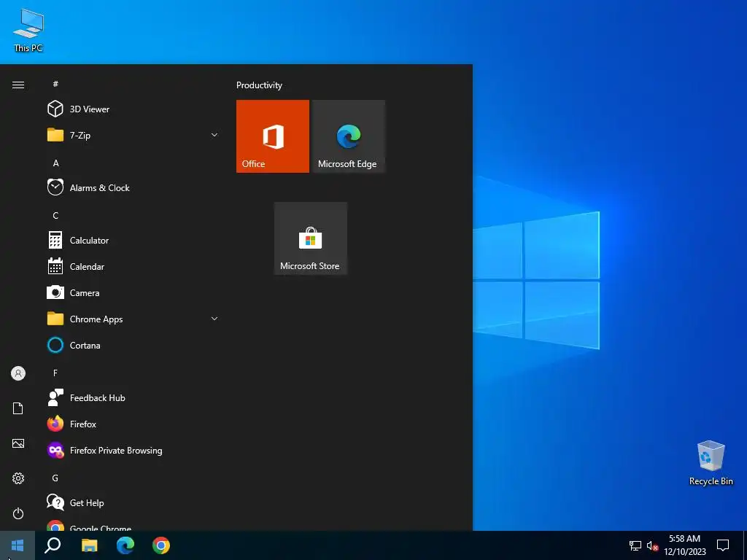The height and width of the screenshot is (560, 747).
Task: Click the F letter header
Action: 55,373
